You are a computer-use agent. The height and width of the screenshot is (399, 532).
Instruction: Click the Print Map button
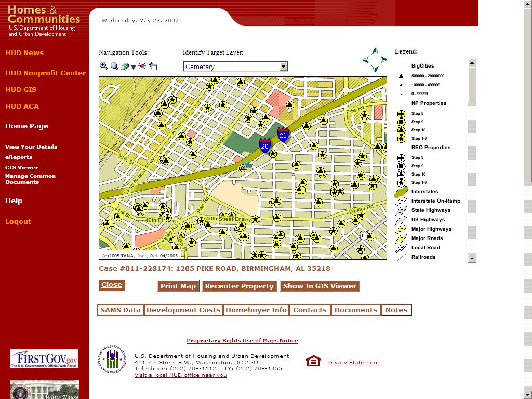pyautogui.click(x=178, y=286)
